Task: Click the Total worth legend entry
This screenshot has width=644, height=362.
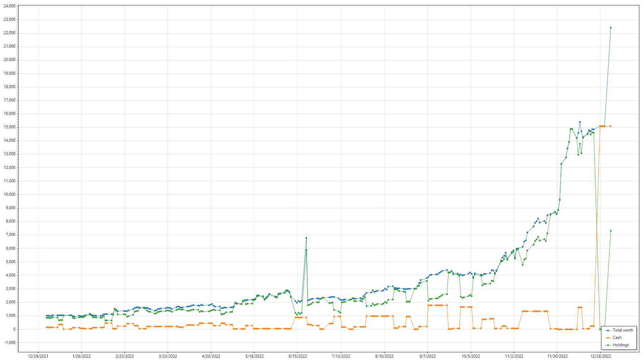Action: tap(623, 330)
